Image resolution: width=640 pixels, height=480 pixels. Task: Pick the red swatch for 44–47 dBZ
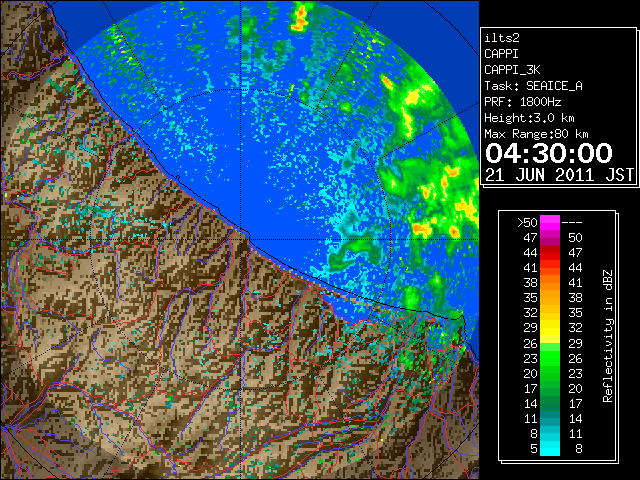click(x=550, y=253)
